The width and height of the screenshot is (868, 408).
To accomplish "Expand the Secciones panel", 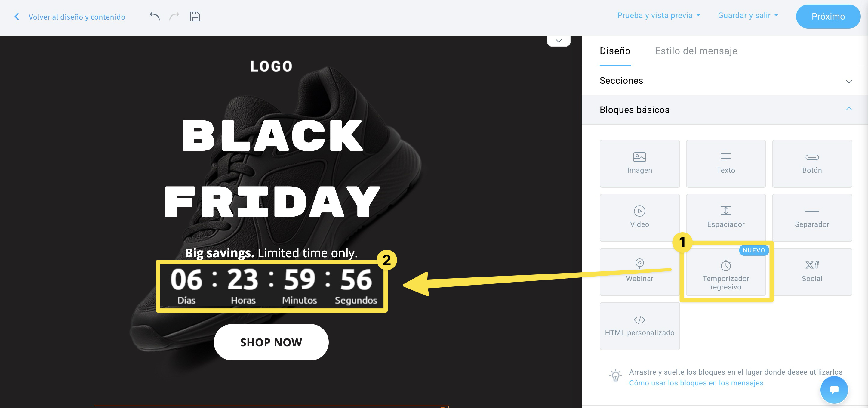I will [849, 81].
